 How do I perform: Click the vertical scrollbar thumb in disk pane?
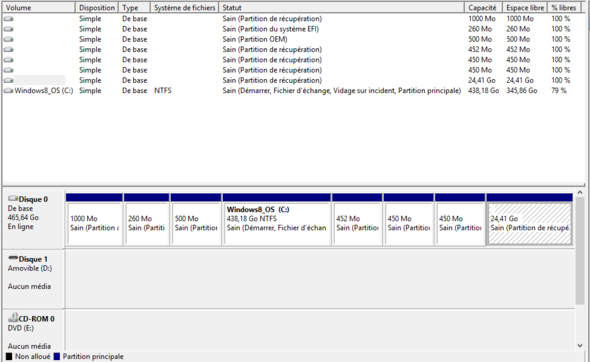point(580,250)
